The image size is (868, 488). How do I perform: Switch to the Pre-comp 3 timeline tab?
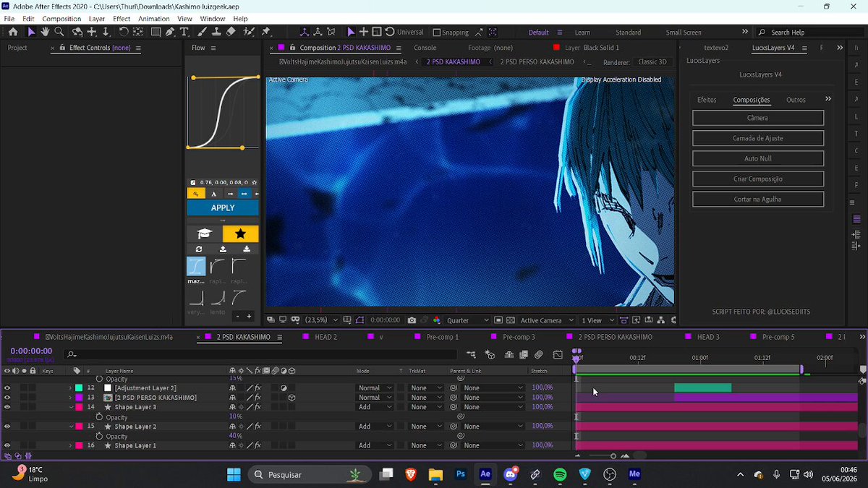click(x=519, y=337)
